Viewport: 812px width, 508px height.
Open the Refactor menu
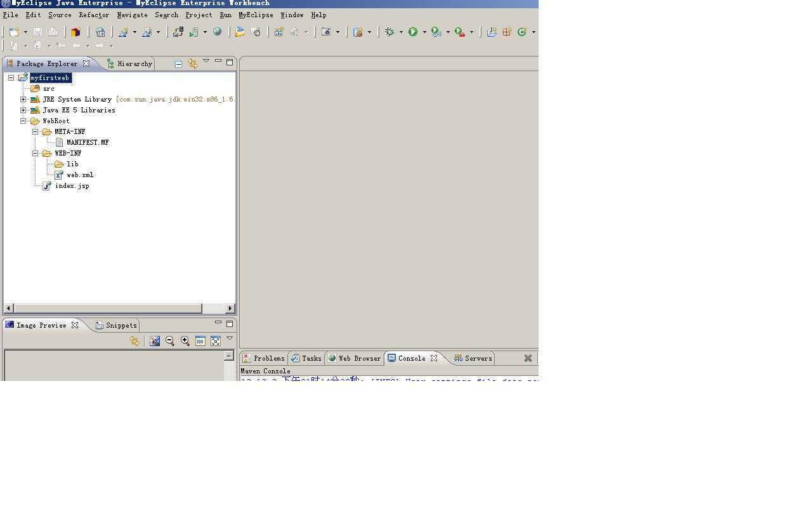(94, 15)
